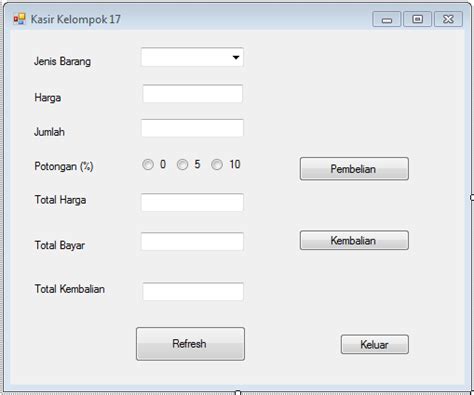474x395 pixels.
Task: Click the Kasir Kelompok 17 title text
Action: click(76, 19)
